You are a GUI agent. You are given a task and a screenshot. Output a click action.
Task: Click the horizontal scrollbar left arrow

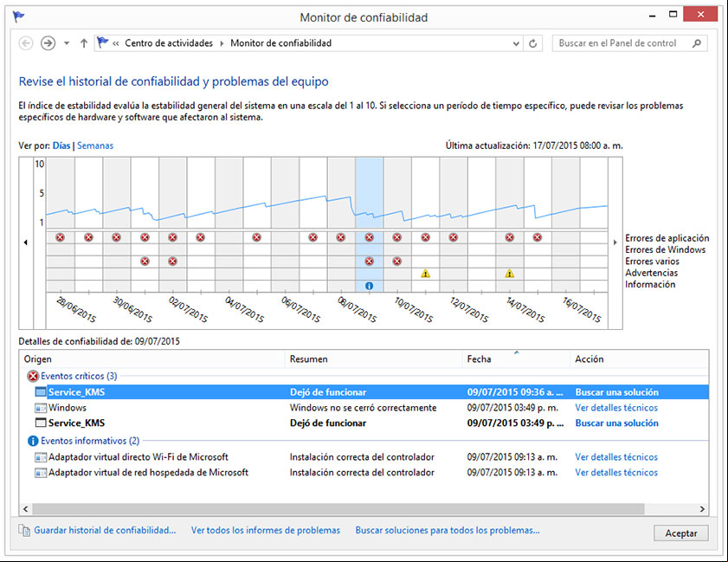(25, 509)
